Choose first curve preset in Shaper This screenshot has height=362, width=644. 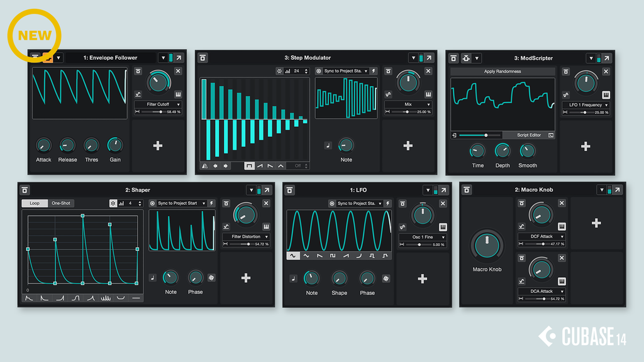(x=29, y=298)
